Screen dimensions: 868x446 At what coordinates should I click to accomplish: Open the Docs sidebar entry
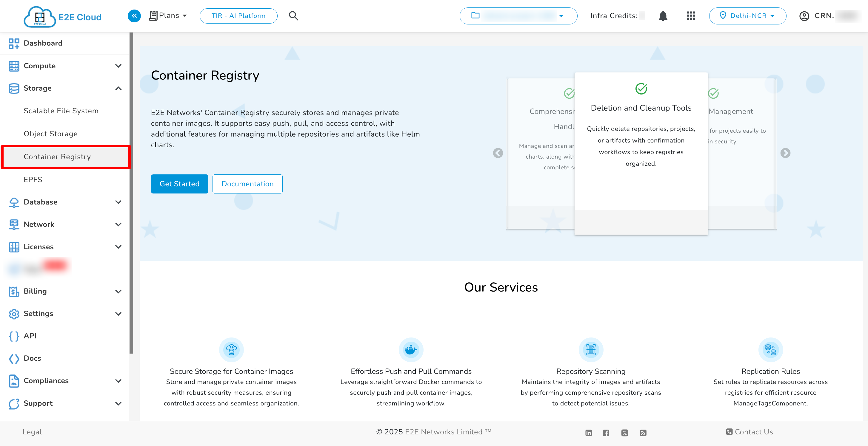tap(32, 358)
